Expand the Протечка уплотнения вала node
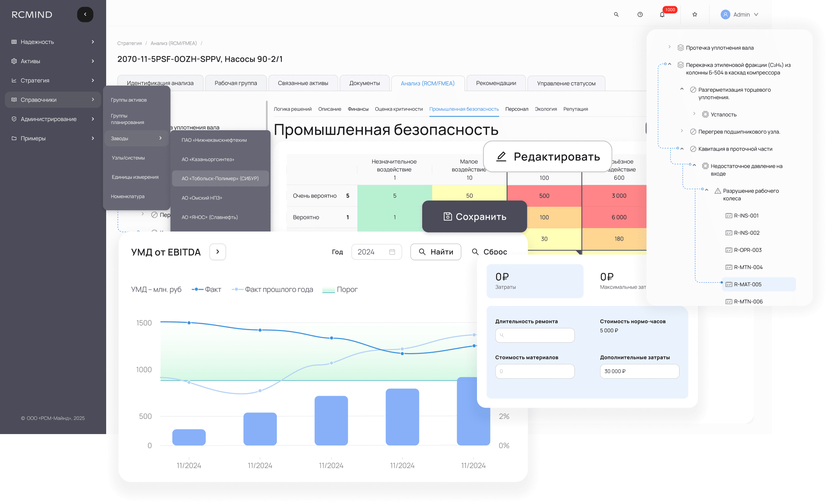 669,47
